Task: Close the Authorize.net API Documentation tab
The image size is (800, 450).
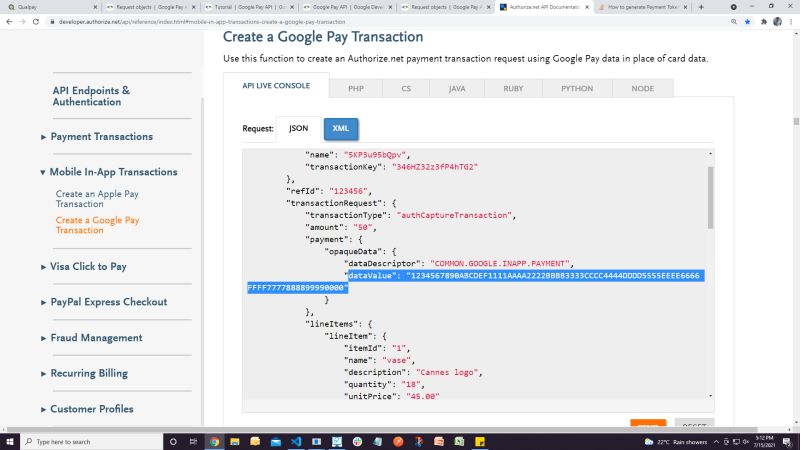Action: [587, 7]
